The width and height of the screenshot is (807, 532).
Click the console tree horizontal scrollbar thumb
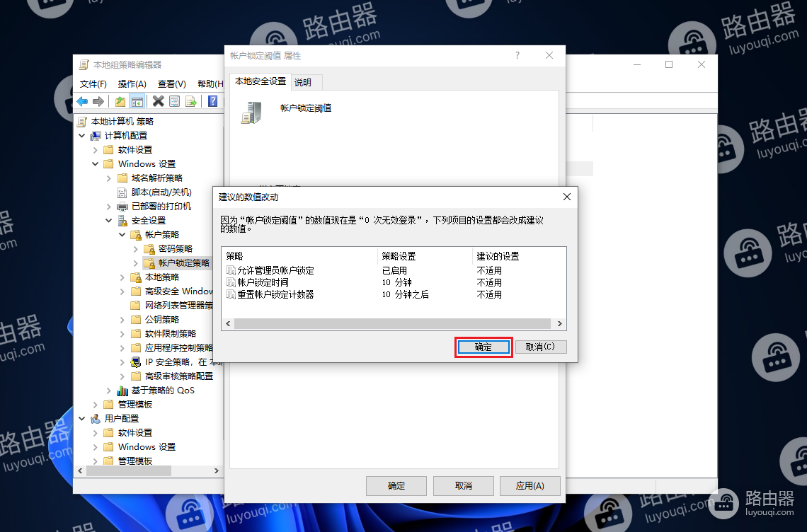(x=129, y=470)
